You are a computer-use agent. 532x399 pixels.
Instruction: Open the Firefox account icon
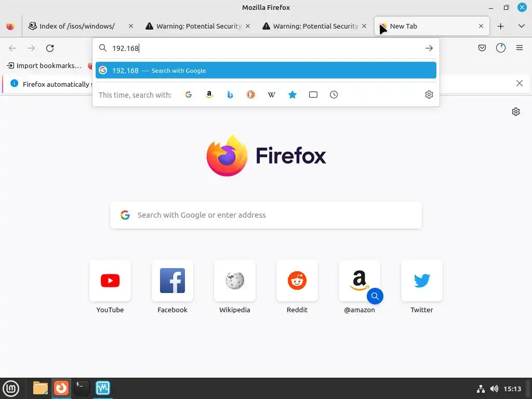(x=501, y=48)
